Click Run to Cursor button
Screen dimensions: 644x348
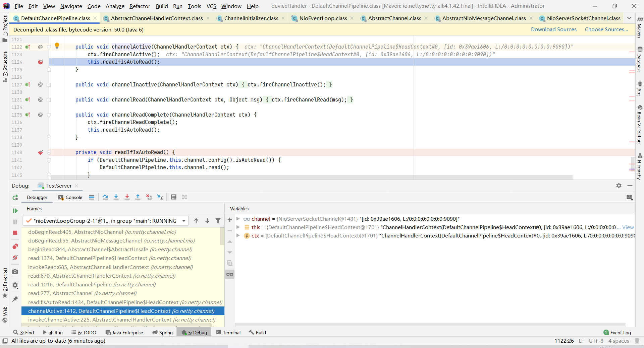(x=160, y=197)
